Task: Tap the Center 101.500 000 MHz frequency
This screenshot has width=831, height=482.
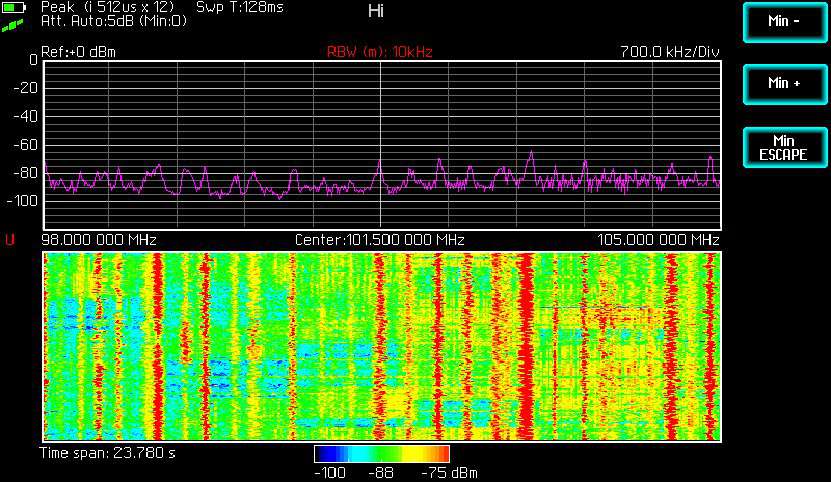Action: (379, 240)
